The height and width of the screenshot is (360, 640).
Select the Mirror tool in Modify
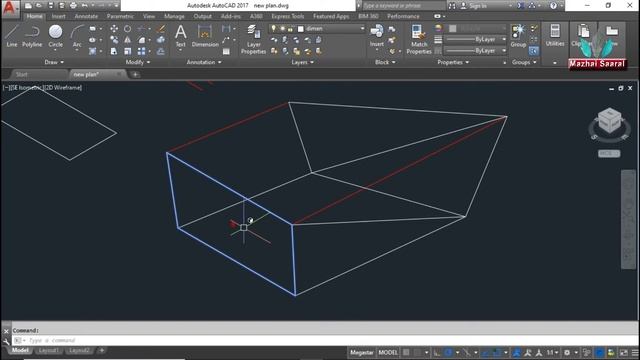tap(127, 40)
